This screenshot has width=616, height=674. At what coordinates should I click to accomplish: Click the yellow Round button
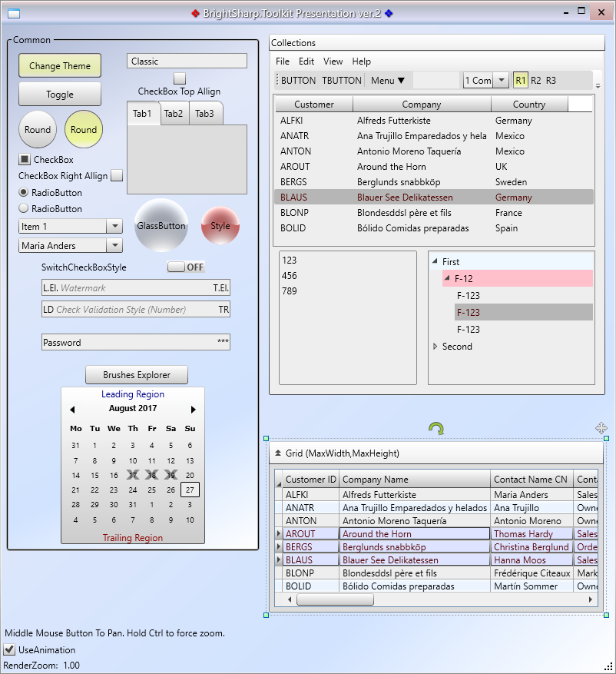[x=84, y=130]
